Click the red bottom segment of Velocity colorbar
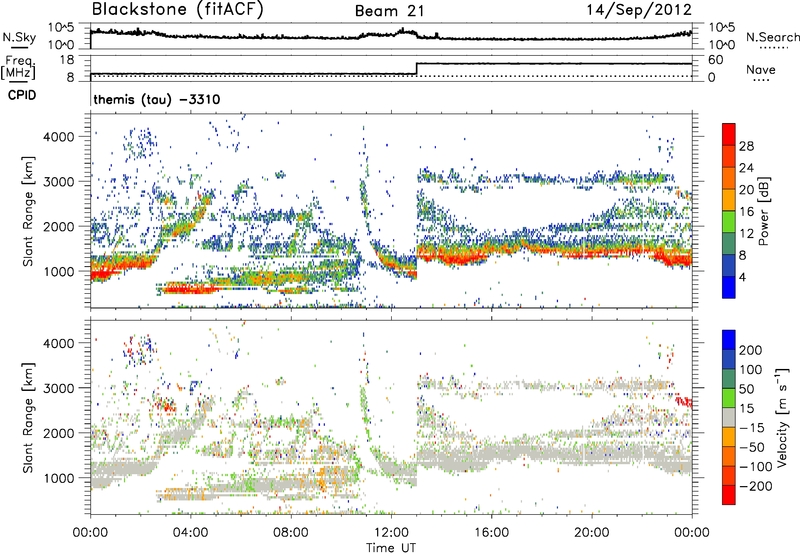 pos(729,495)
